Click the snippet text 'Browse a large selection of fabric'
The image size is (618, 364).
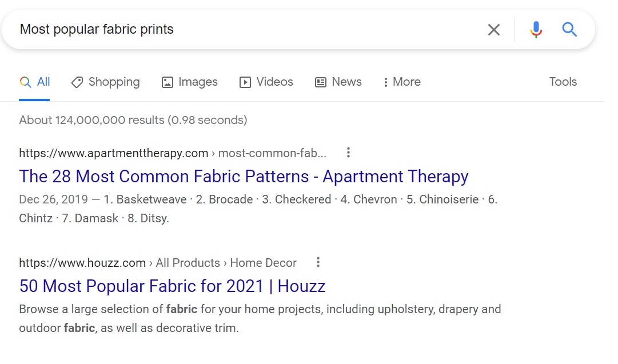pyautogui.click(x=108, y=309)
